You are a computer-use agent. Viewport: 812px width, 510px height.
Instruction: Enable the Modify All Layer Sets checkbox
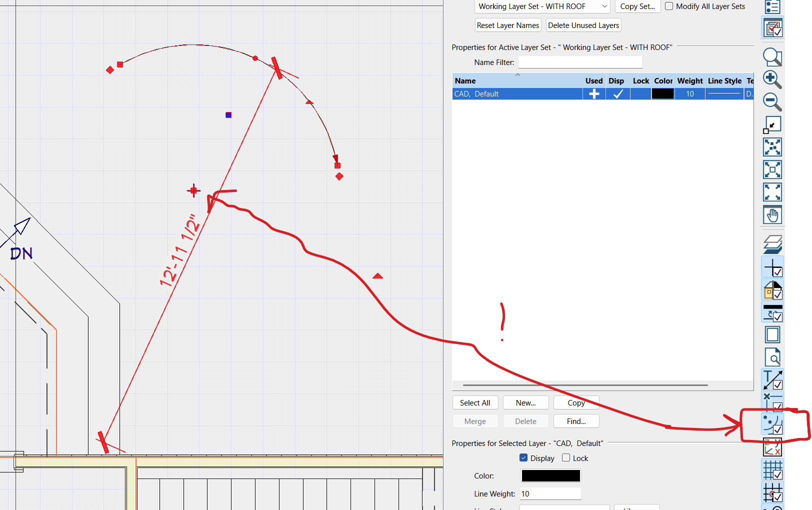[669, 6]
